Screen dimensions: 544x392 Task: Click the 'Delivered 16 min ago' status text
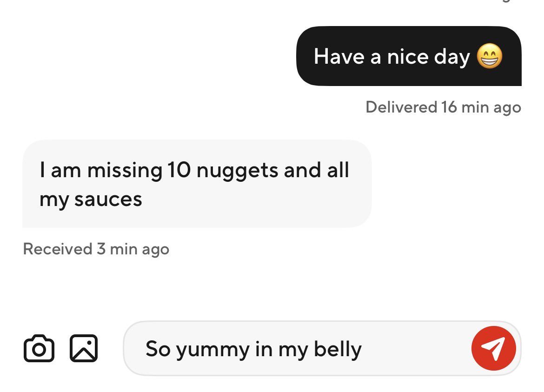tap(444, 107)
